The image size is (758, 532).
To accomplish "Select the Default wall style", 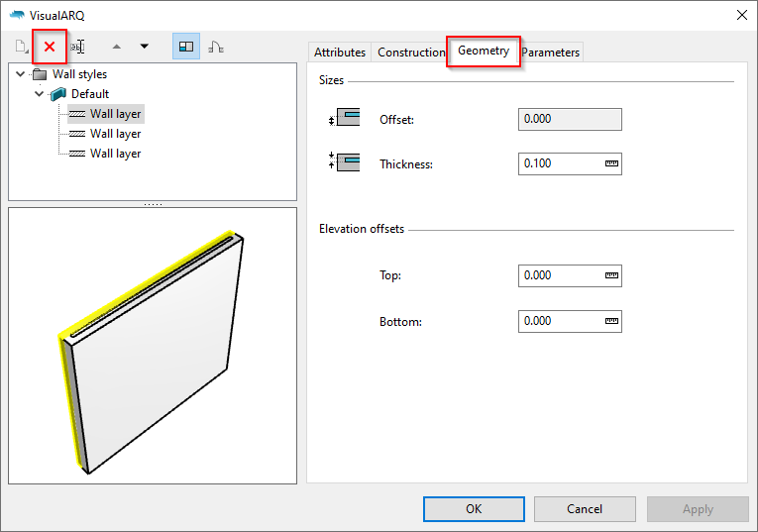I will [x=90, y=94].
